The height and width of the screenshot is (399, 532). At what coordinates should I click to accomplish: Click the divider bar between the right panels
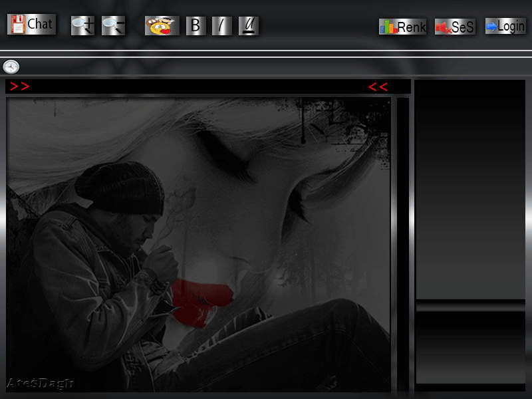469,305
